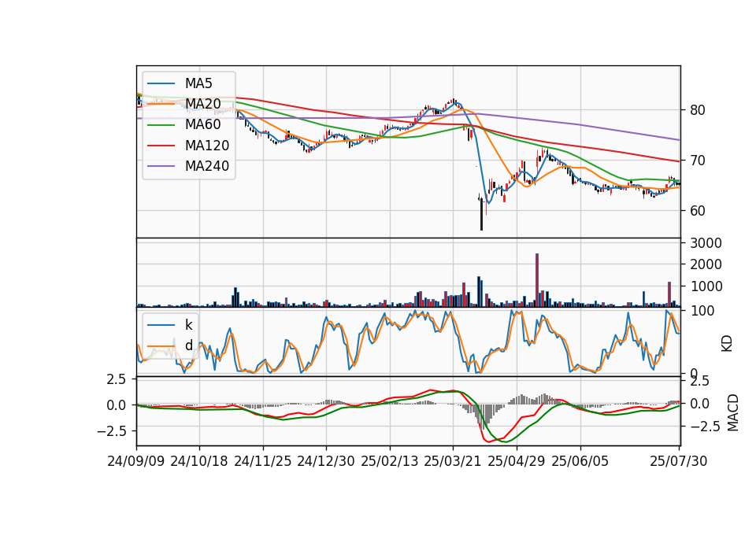
Task: Click the long black candlestick at the price low
Action: tap(481, 214)
